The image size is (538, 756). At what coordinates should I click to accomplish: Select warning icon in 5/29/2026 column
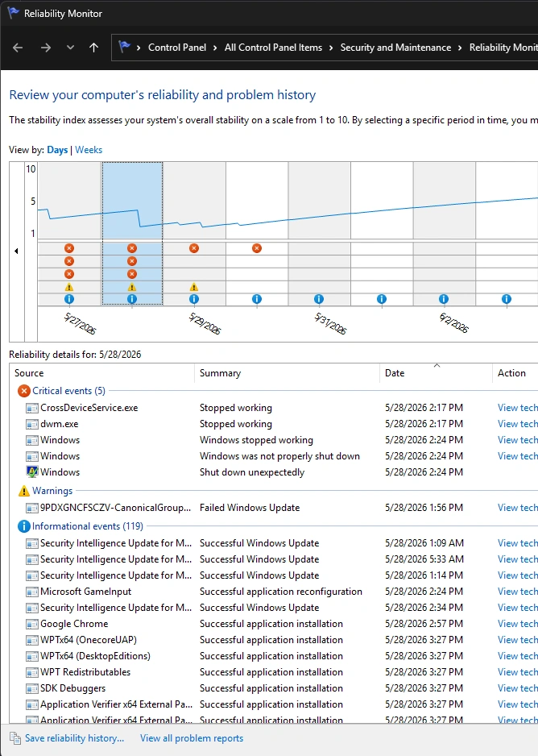(194, 287)
